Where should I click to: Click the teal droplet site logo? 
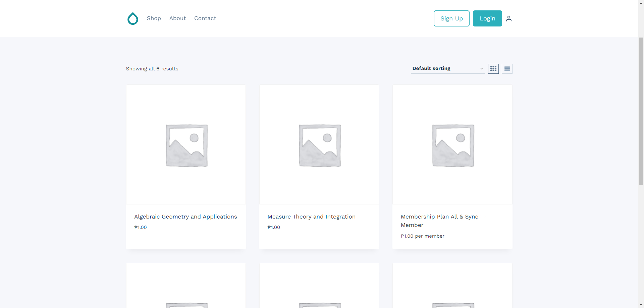tap(132, 18)
